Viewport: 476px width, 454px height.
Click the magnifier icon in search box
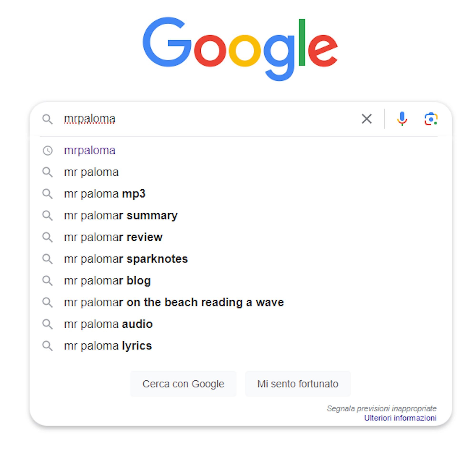[x=47, y=119]
